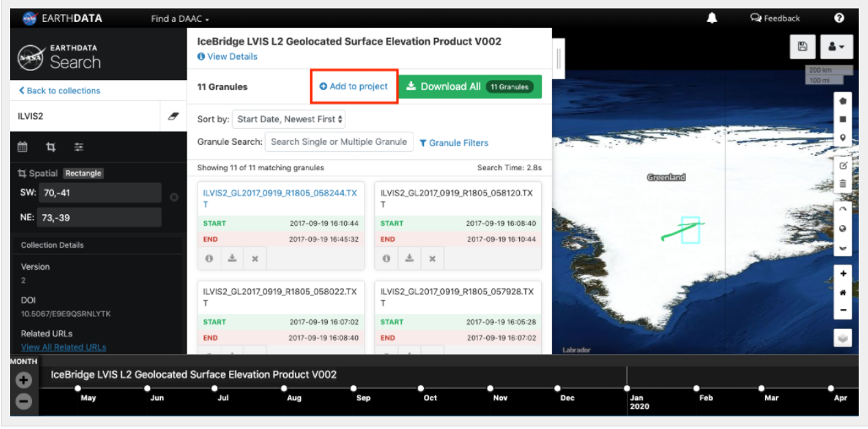Show info for granule ending 058120.TXT
The height and width of the screenshot is (429, 868).
(x=387, y=259)
